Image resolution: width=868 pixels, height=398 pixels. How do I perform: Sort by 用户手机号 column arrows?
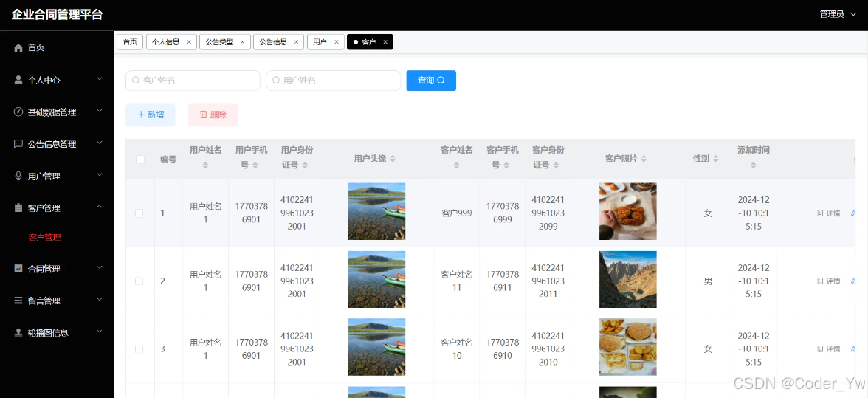pos(255,165)
